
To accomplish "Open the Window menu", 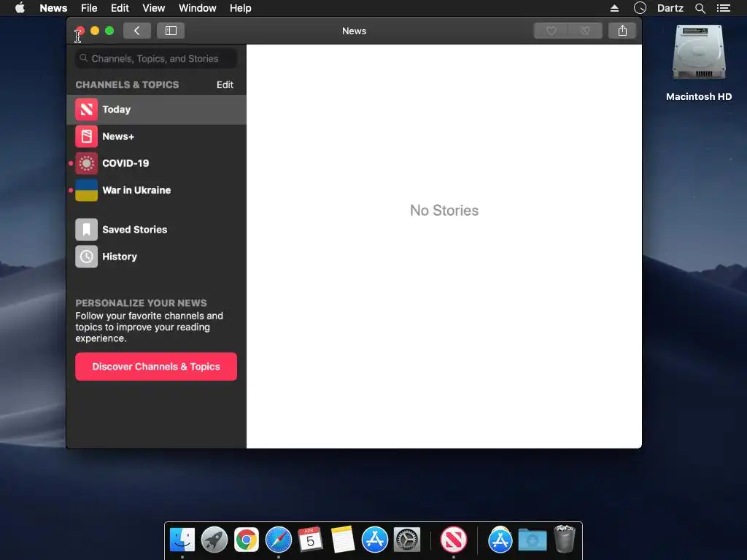I will 197,8.
